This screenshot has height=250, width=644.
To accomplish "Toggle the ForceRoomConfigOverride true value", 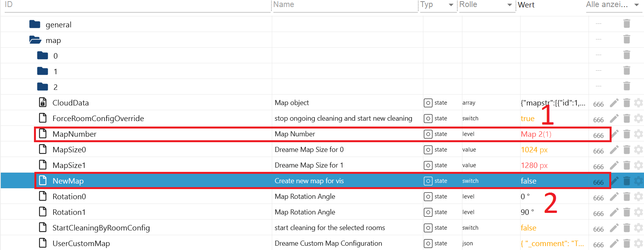I will coord(527,118).
